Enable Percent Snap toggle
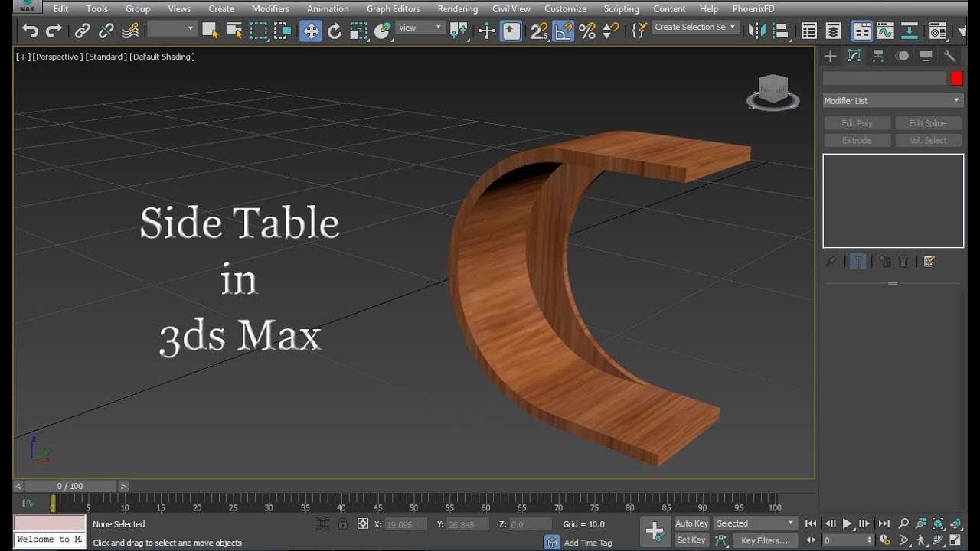980x551 pixels. point(586,31)
